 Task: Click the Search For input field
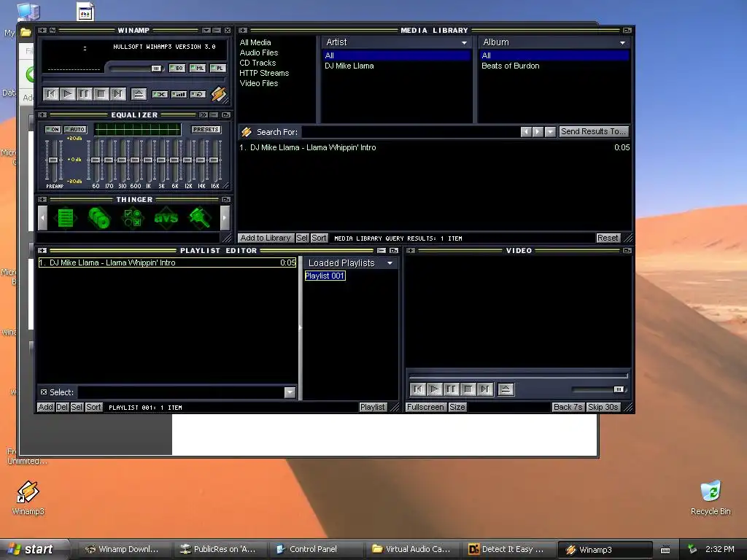click(x=410, y=132)
